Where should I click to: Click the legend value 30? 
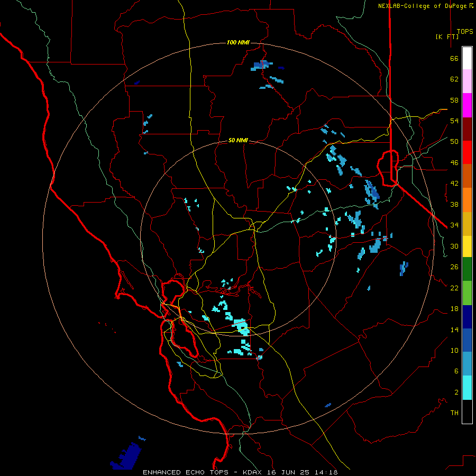coord(454,246)
